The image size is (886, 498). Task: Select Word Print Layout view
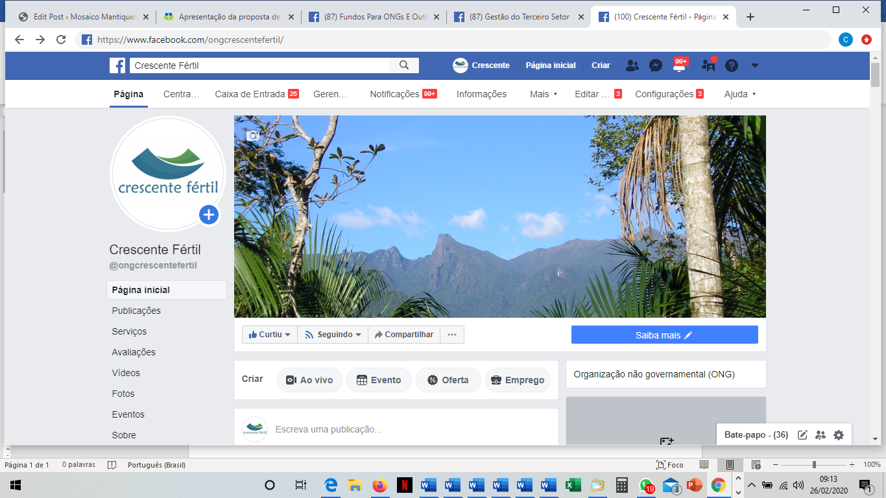tap(730, 465)
